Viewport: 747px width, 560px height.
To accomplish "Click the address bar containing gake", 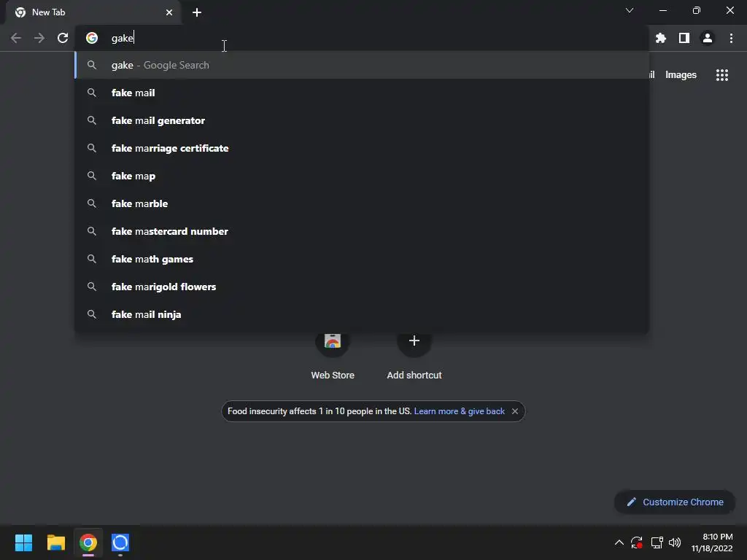I will [x=362, y=38].
